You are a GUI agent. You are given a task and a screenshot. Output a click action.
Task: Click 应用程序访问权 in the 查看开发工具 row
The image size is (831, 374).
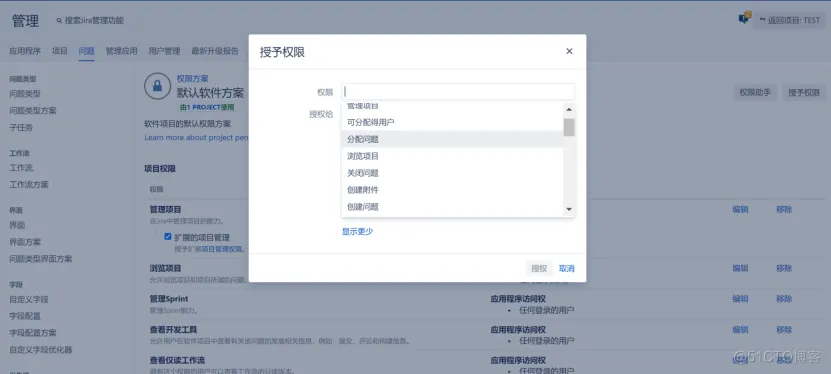click(518, 330)
